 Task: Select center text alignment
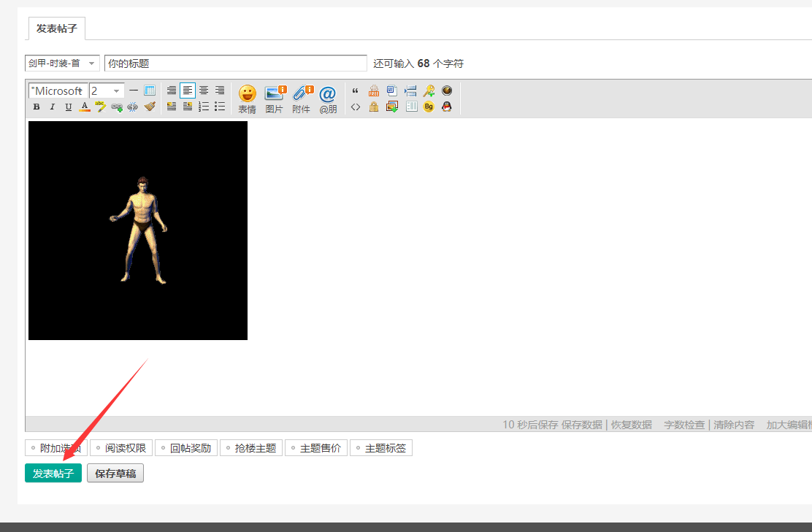coord(204,90)
